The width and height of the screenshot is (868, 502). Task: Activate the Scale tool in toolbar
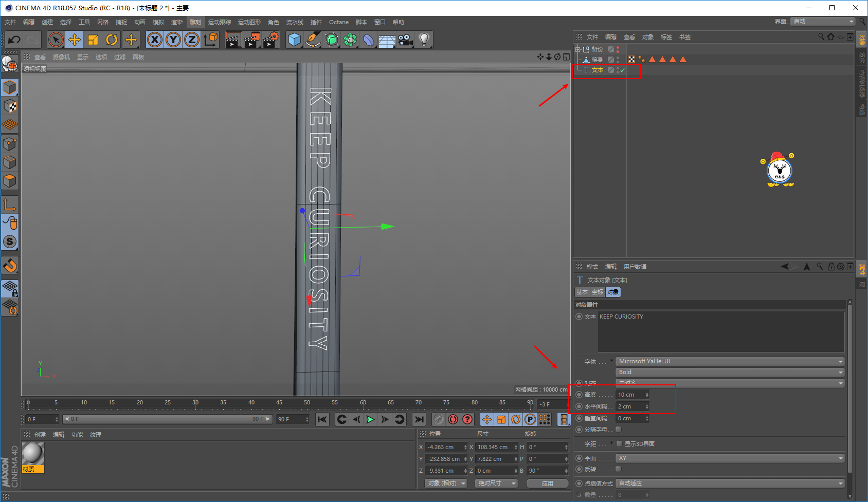93,40
